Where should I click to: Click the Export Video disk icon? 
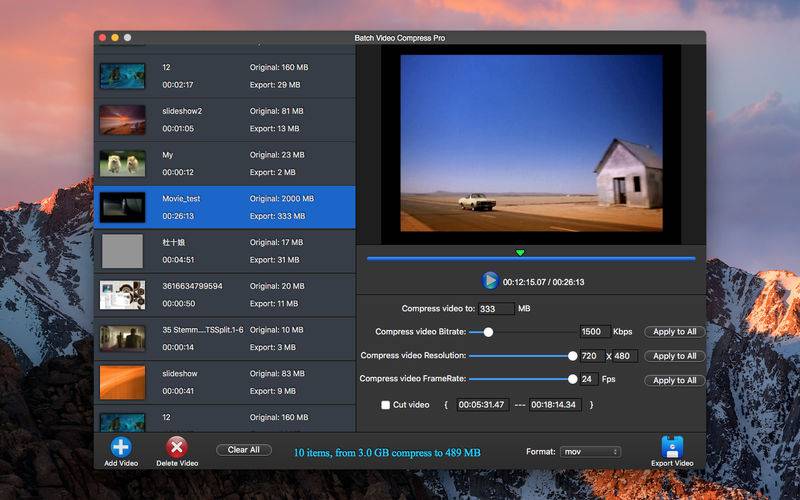click(x=672, y=447)
